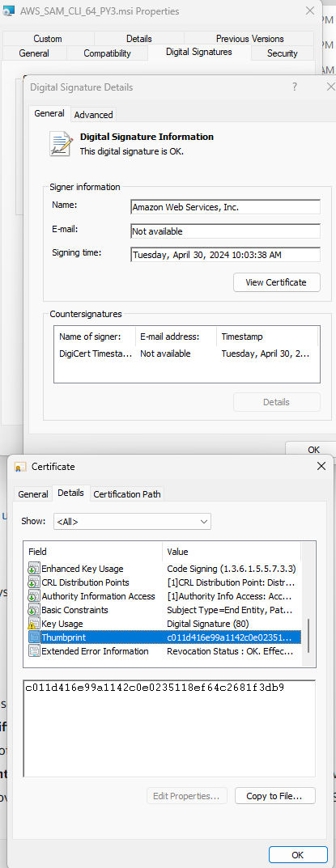Open the Compatibility tab
The image size is (336, 868).
pos(107,53)
